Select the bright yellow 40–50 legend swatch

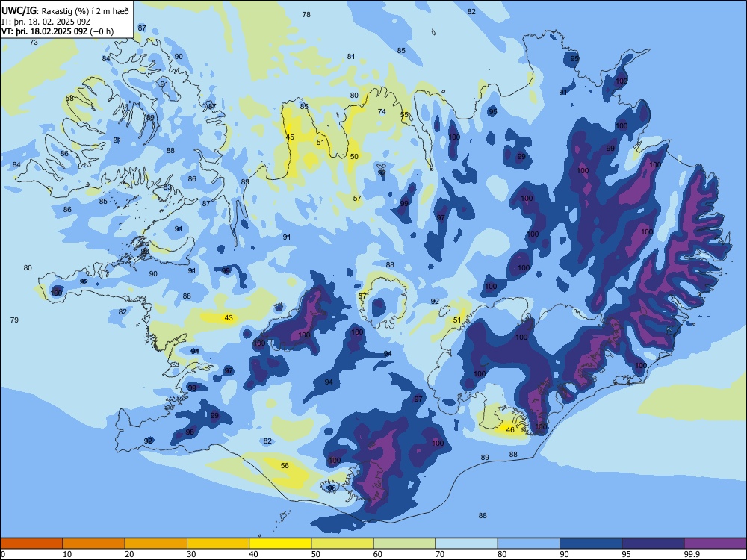[x=280, y=544]
